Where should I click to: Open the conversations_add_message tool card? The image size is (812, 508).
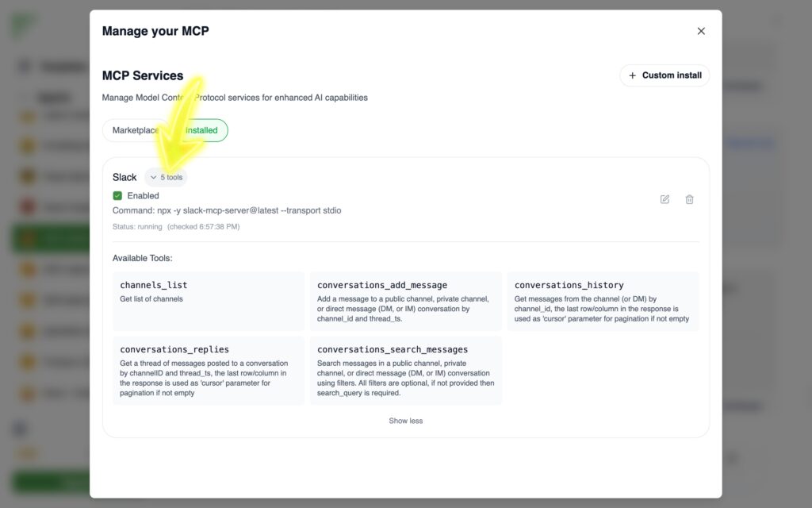(405, 301)
